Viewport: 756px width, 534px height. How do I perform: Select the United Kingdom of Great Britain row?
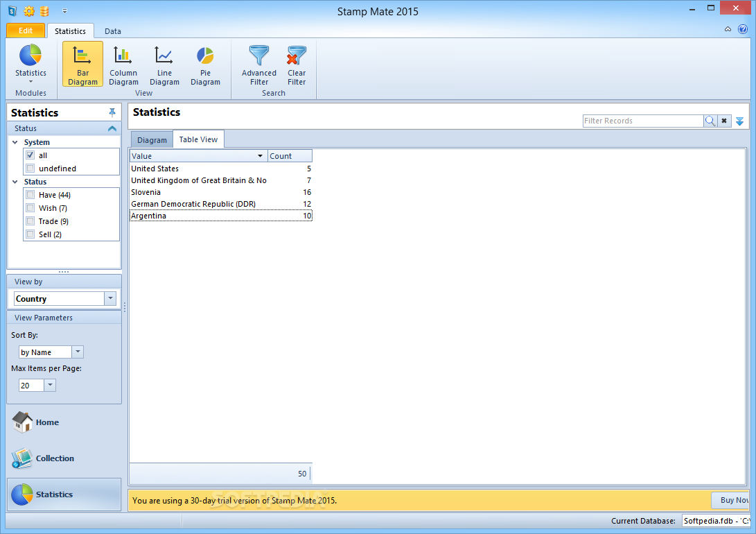(x=221, y=180)
